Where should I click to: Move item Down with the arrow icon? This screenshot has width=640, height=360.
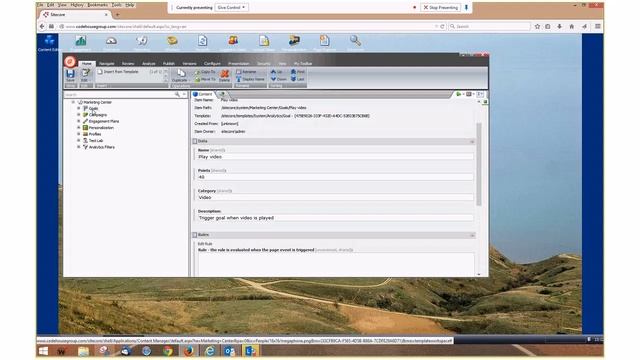click(x=273, y=79)
